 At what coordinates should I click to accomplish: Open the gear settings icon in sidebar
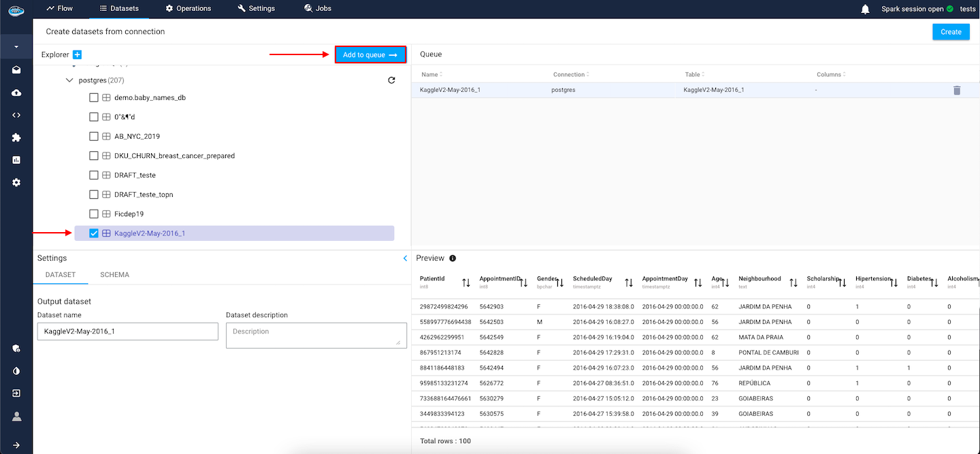[16, 182]
